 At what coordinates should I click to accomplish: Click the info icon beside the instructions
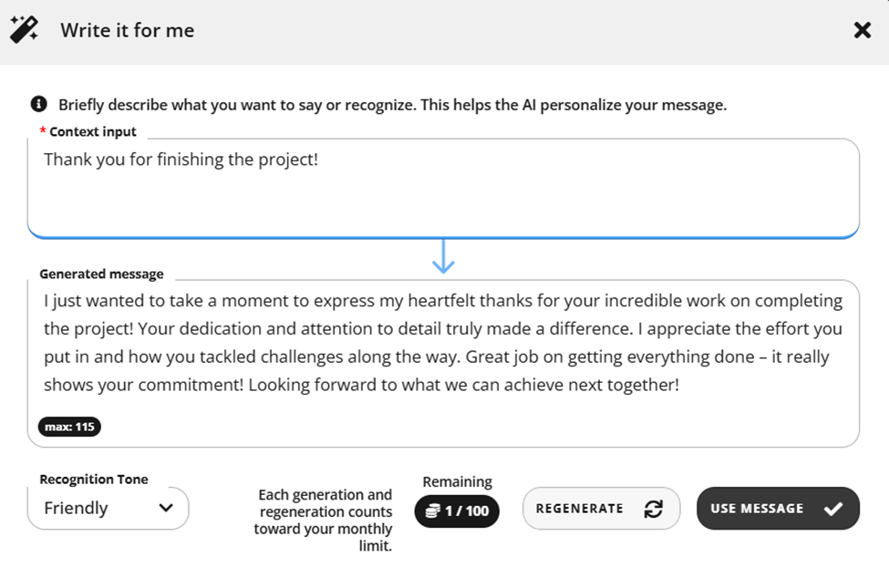[x=38, y=104]
